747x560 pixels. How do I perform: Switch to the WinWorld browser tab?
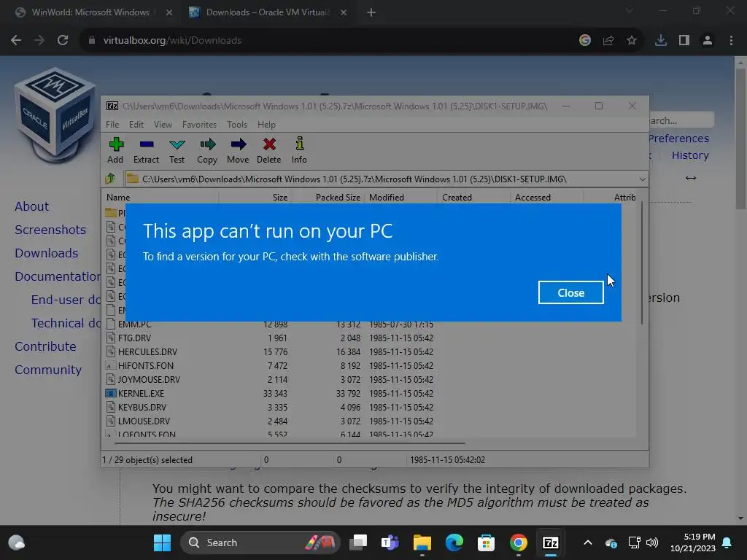click(90, 12)
